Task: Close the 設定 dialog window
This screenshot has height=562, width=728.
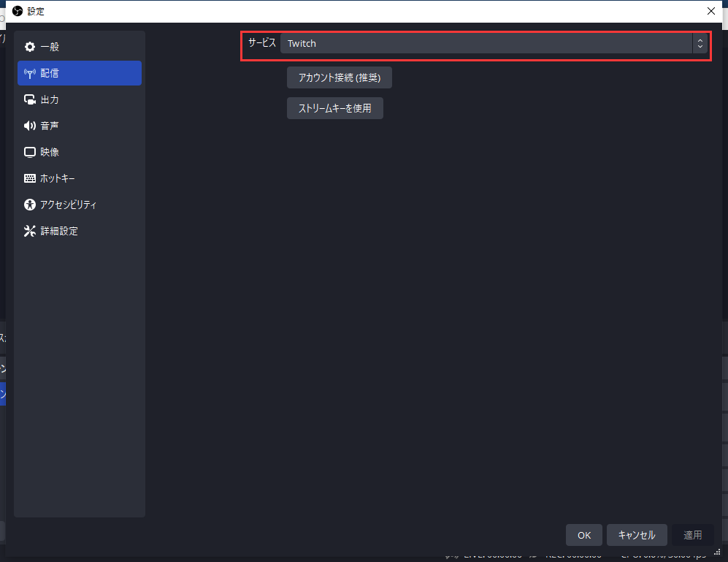Action: (x=711, y=11)
